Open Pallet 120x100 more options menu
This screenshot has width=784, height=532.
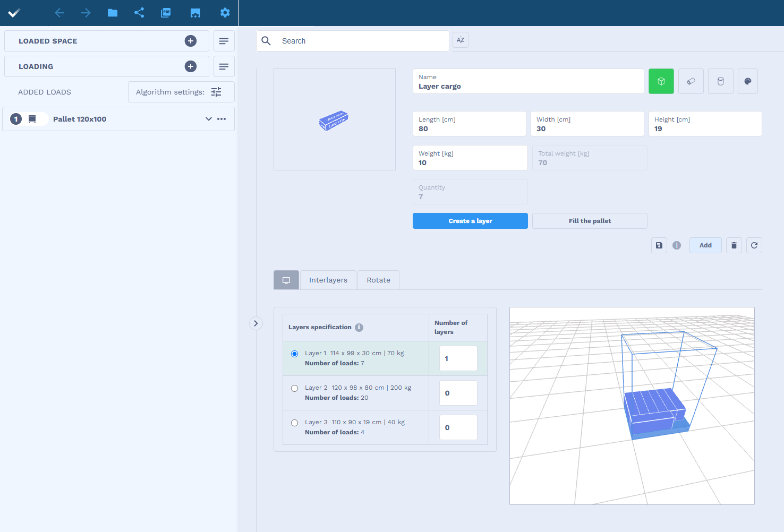[222, 119]
